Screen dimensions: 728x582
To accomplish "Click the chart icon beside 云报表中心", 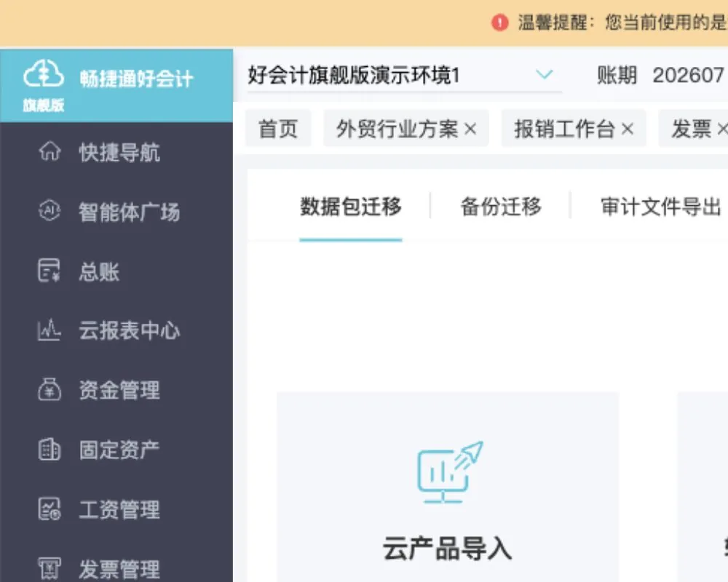I will (x=50, y=330).
